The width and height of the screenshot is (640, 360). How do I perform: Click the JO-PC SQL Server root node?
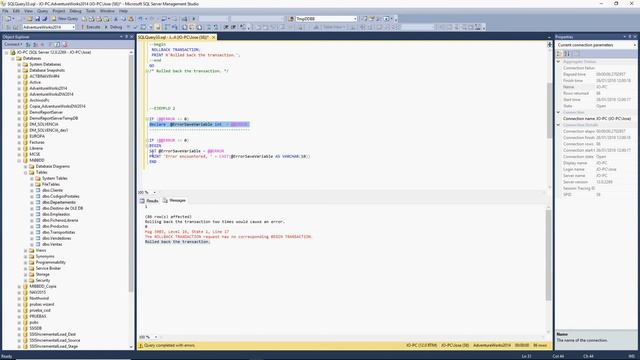coord(54,52)
